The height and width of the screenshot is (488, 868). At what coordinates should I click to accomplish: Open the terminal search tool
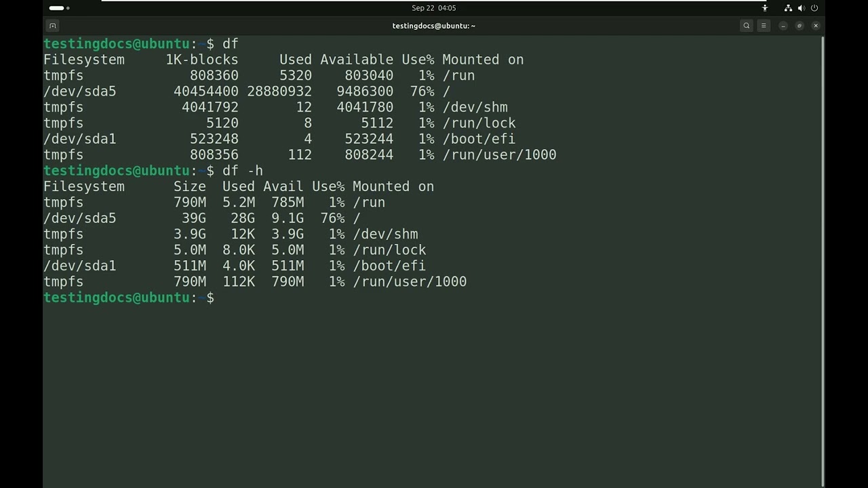pyautogui.click(x=747, y=26)
